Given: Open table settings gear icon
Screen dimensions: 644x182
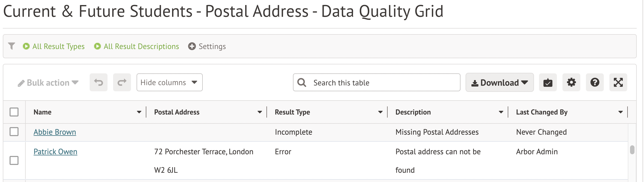Looking at the screenshot, I should (571, 83).
